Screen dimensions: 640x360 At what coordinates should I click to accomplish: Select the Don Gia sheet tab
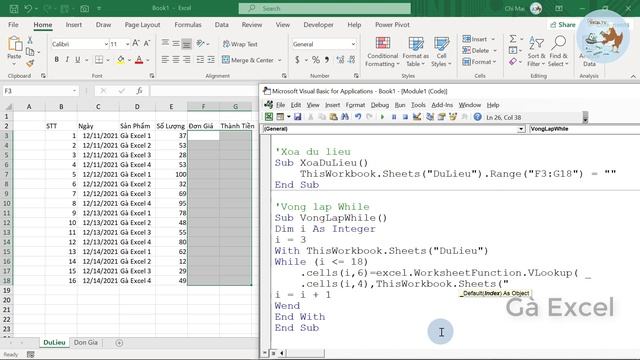point(86,342)
